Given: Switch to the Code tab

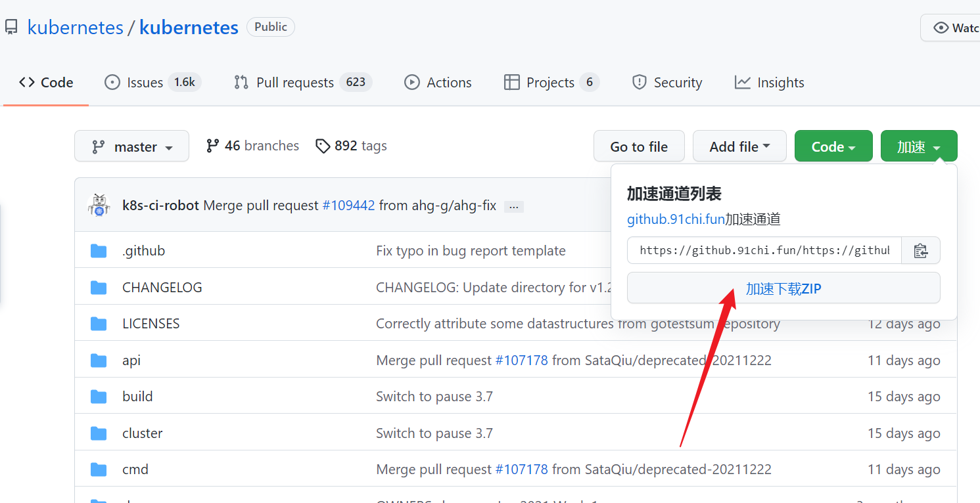Looking at the screenshot, I should coord(46,83).
